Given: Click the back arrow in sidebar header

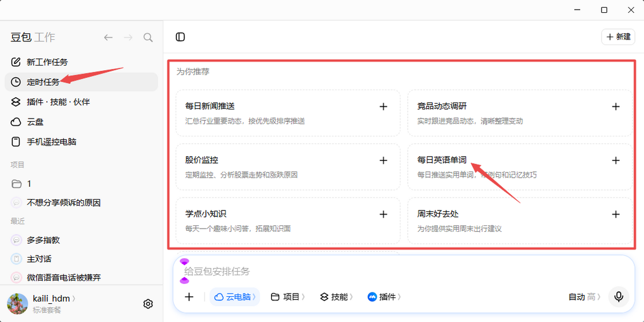Looking at the screenshot, I should click(x=108, y=37).
